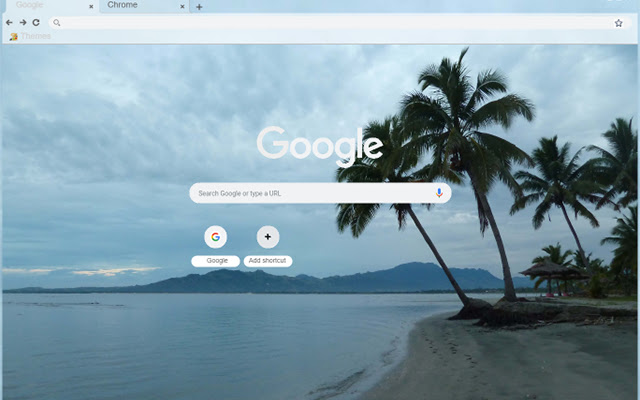Bookmark this page with the star icon
This screenshot has height=400, width=640.
click(618, 23)
